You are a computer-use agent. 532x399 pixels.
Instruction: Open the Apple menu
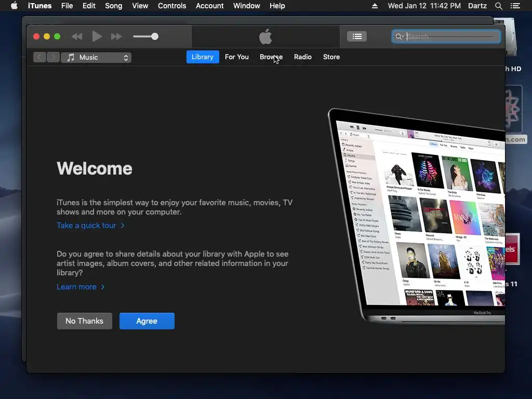pyautogui.click(x=14, y=6)
